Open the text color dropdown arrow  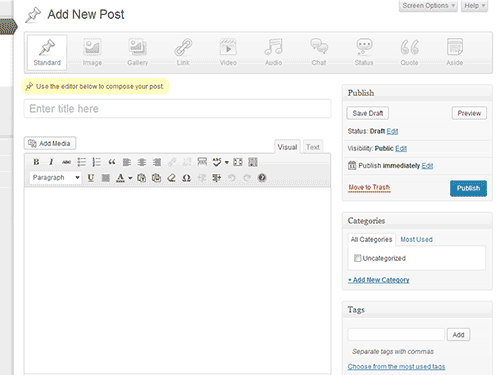coord(130,178)
